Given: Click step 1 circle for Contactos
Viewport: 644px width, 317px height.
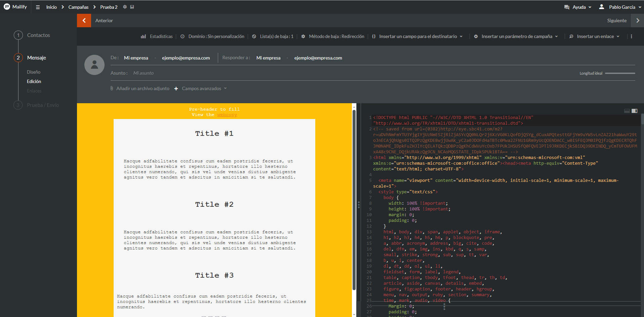Looking at the screenshot, I should [18, 35].
